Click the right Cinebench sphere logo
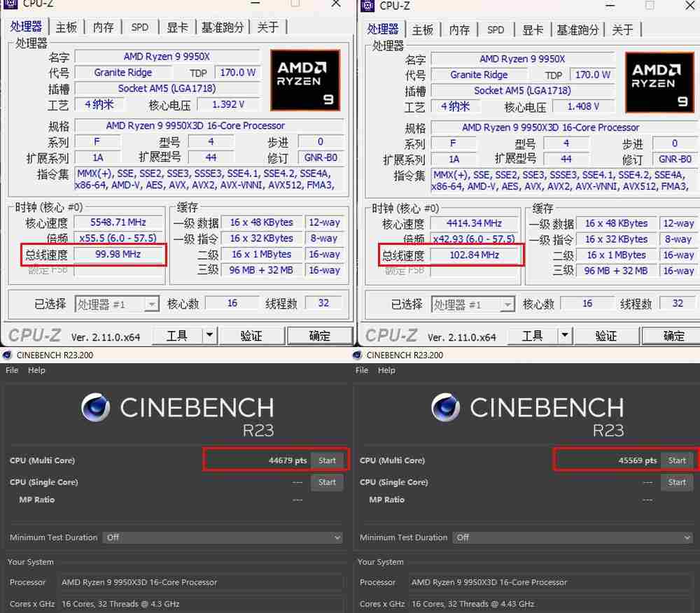Image resolution: width=700 pixels, height=613 pixels. coord(445,407)
